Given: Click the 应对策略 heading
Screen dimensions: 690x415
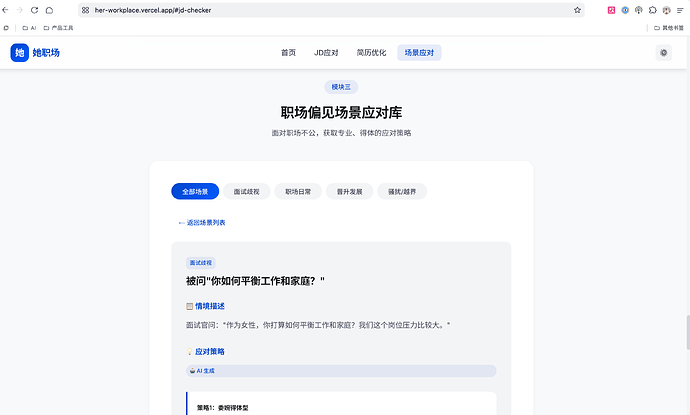Looking at the screenshot, I should [210, 352].
